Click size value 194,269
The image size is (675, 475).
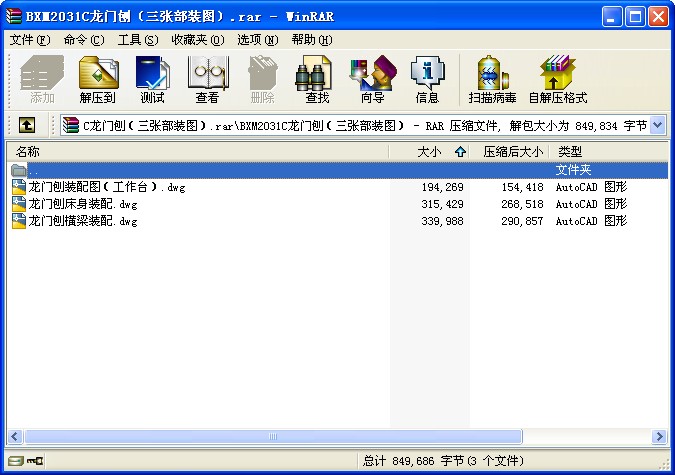click(442, 187)
